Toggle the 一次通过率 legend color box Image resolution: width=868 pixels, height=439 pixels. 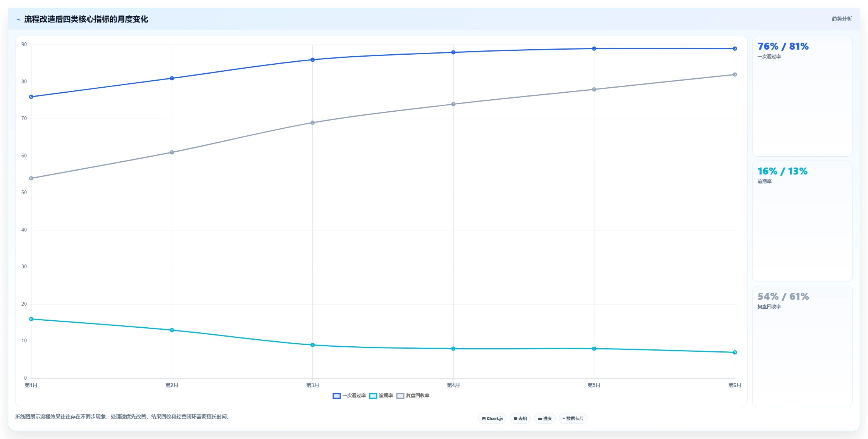337,396
